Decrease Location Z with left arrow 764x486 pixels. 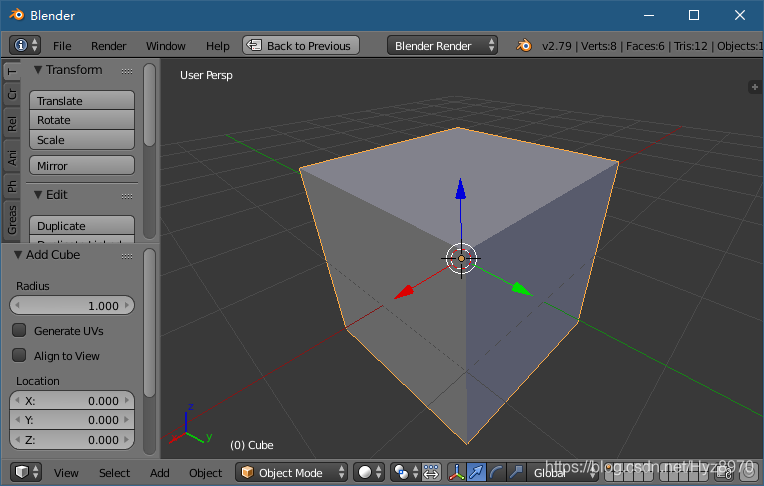click(18, 440)
